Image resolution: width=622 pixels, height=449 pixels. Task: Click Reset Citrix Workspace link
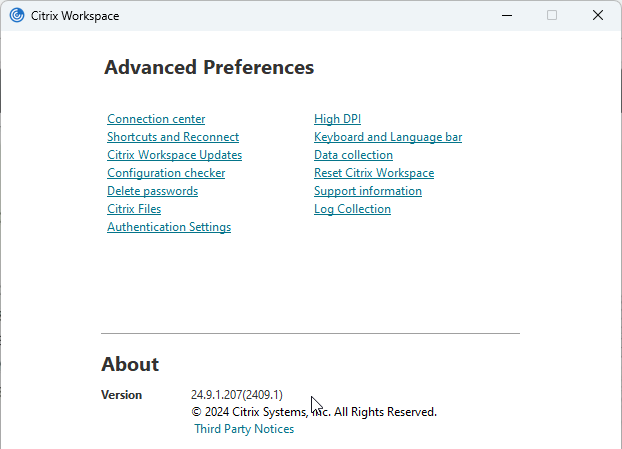coord(374,173)
